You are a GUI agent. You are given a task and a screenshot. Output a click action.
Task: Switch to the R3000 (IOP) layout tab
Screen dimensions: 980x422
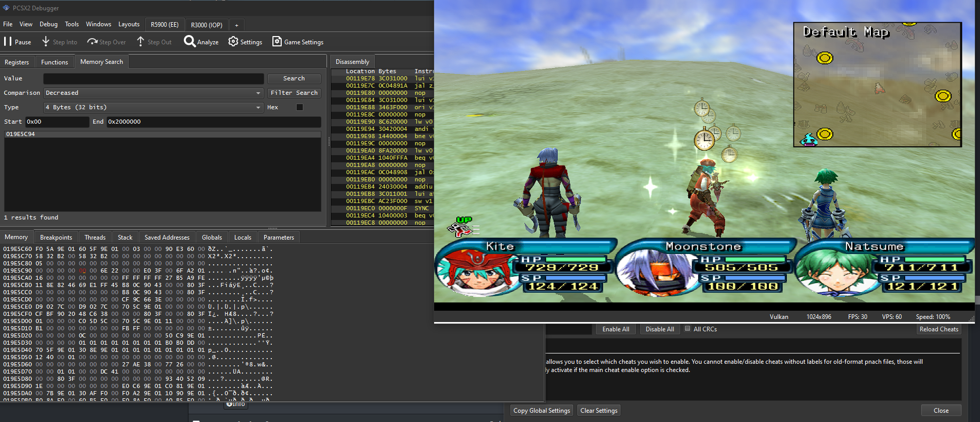click(x=207, y=25)
